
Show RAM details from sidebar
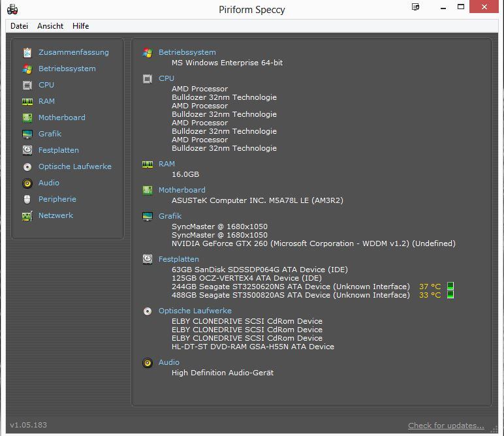coord(46,101)
